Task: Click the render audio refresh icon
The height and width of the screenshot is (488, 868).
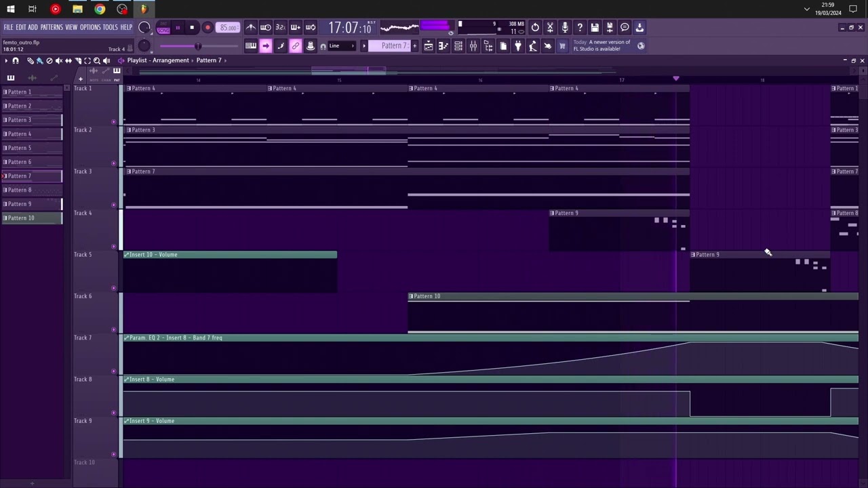Action: click(535, 27)
